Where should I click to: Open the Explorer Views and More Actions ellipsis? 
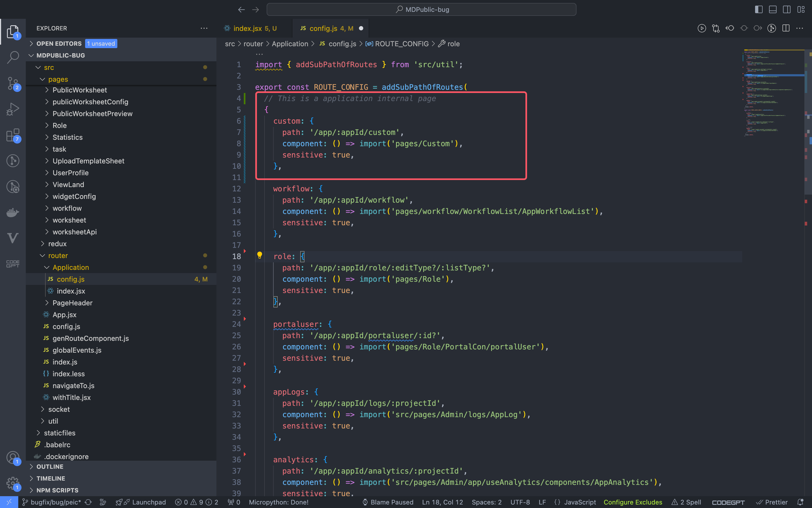[204, 28]
